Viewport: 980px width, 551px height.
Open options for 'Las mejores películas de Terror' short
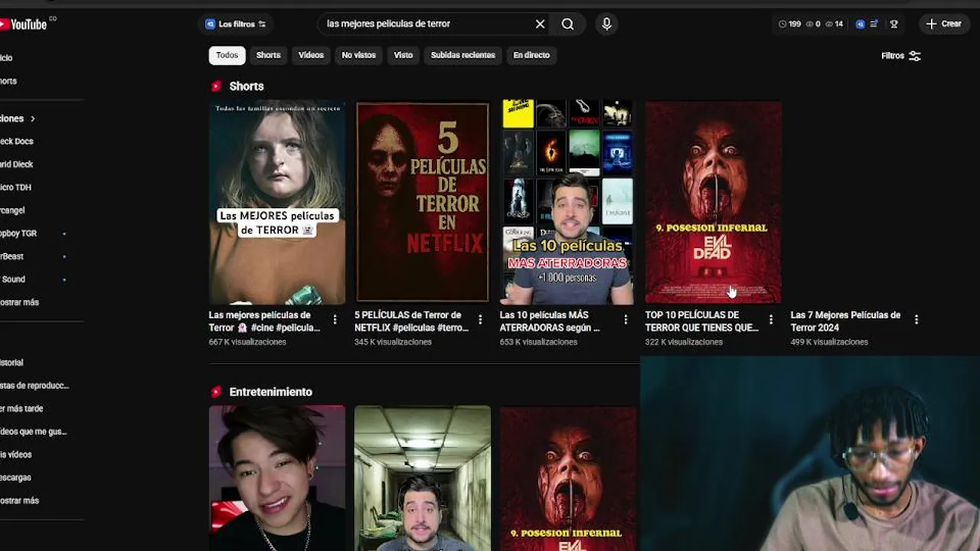tap(335, 319)
